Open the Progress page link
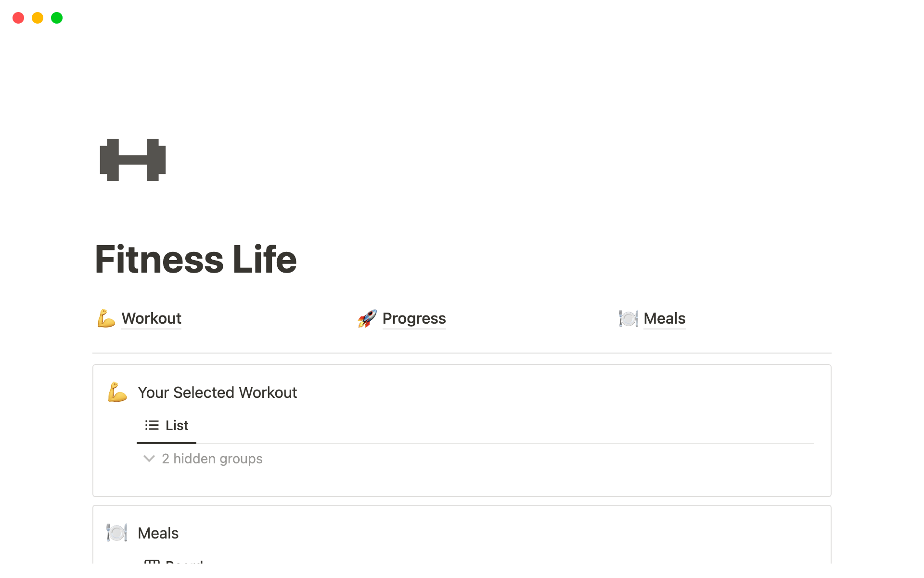924x578 pixels. 414,318
